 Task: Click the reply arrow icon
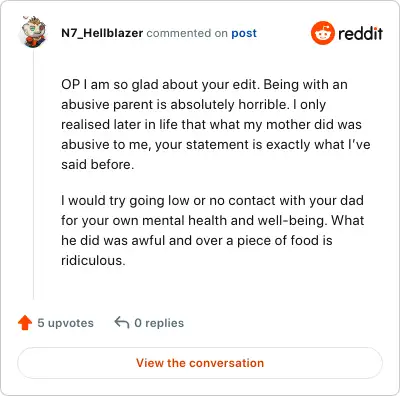(x=122, y=322)
